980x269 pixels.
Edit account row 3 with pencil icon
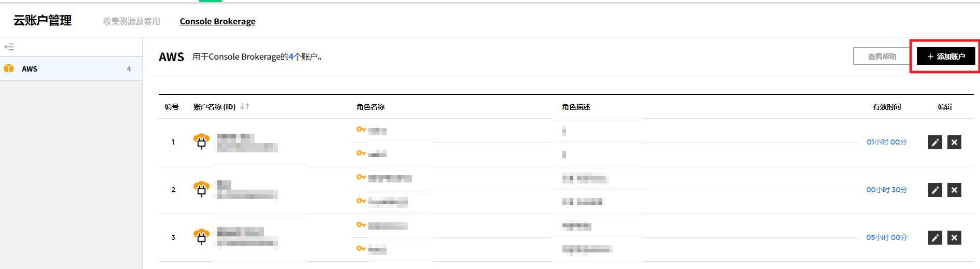pos(935,238)
